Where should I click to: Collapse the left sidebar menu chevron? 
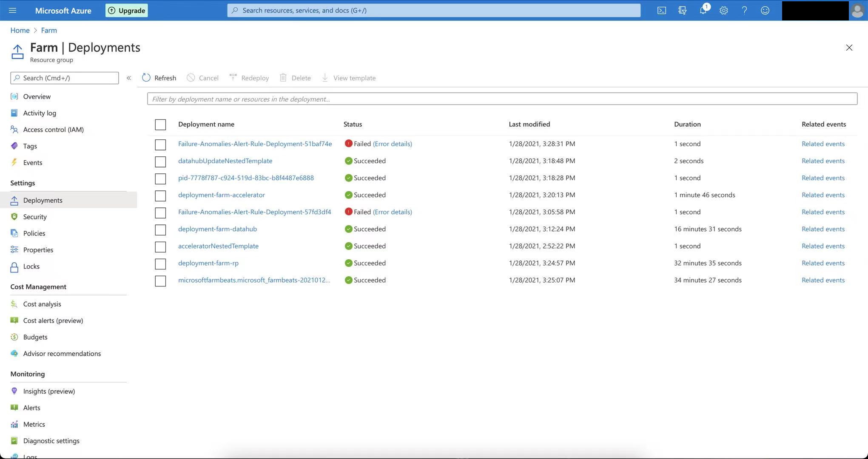(129, 78)
